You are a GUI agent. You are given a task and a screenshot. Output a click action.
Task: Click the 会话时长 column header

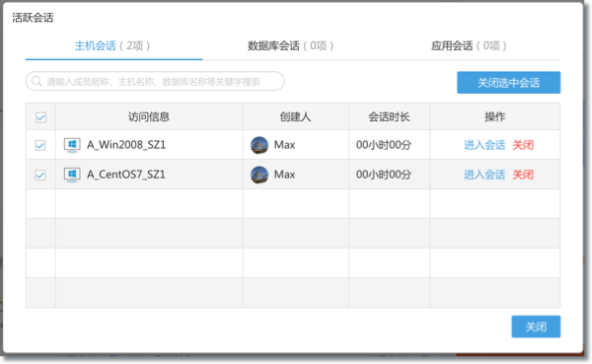(x=389, y=117)
